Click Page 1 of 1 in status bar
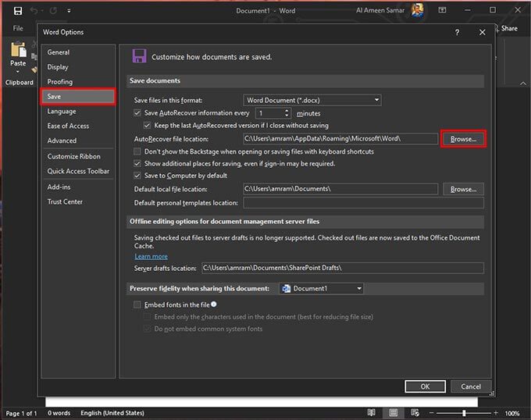 tap(21, 413)
